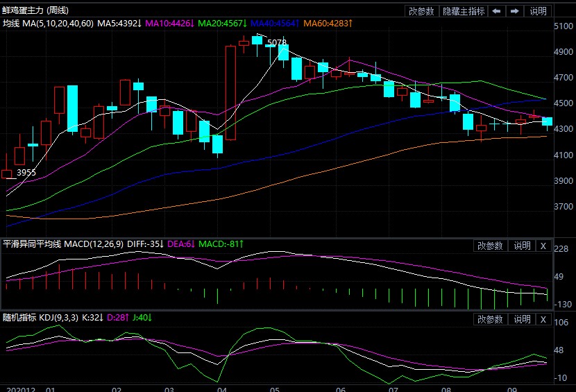Open 改参数 in the KDJ panel

click(490, 319)
